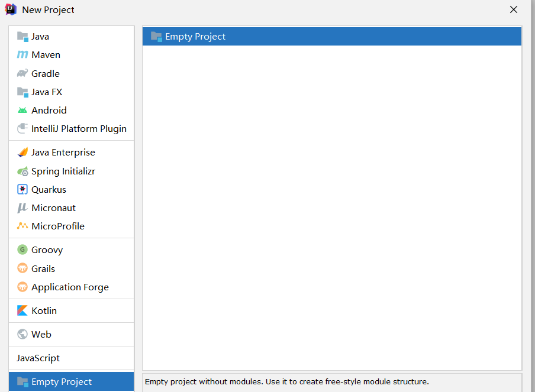Click the Quarkus logo icon
Viewport: 535px width, 392px height.
(x=22, y=190)
